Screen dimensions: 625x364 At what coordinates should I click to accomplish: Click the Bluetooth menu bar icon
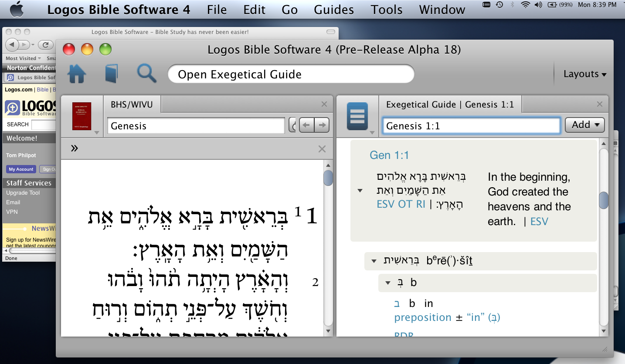pyautogui.click(x=513, y=5)
